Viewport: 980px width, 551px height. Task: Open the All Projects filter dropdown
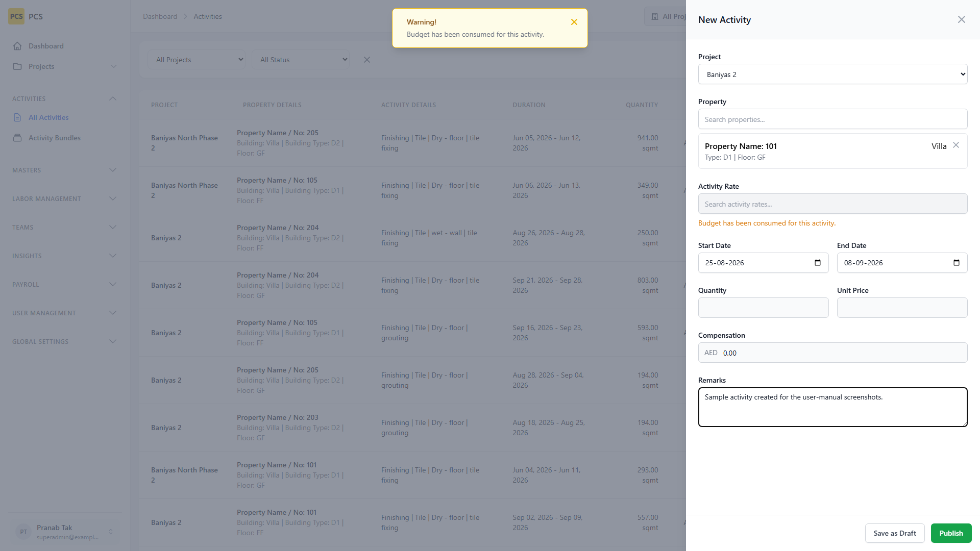(197, 60)
